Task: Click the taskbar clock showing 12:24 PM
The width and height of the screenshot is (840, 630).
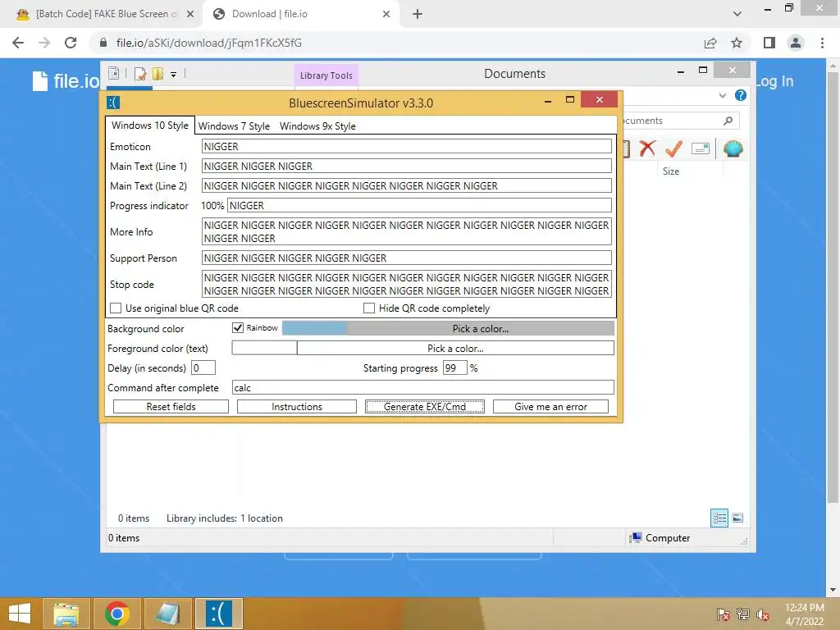Action: pyautogui.click(x=805, y=614)
